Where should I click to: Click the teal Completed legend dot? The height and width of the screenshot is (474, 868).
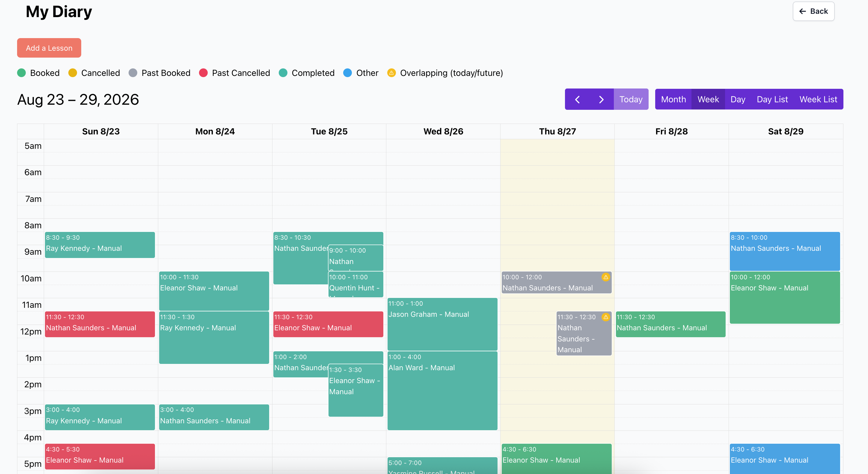(283, 73)
